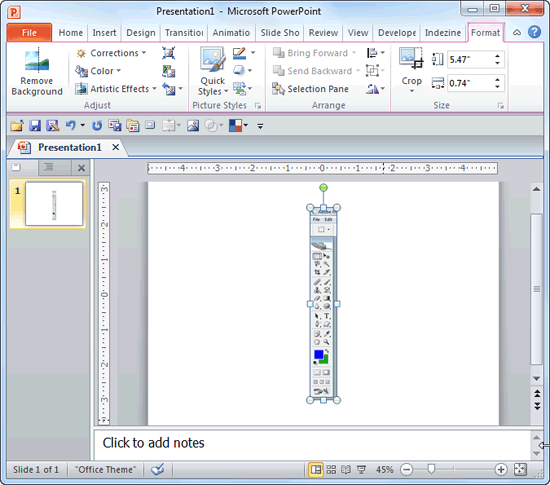Screen dimensions: 550x485
Task: Click zoom level 45%
Action: pyautogui.click(x=384, y=469)
